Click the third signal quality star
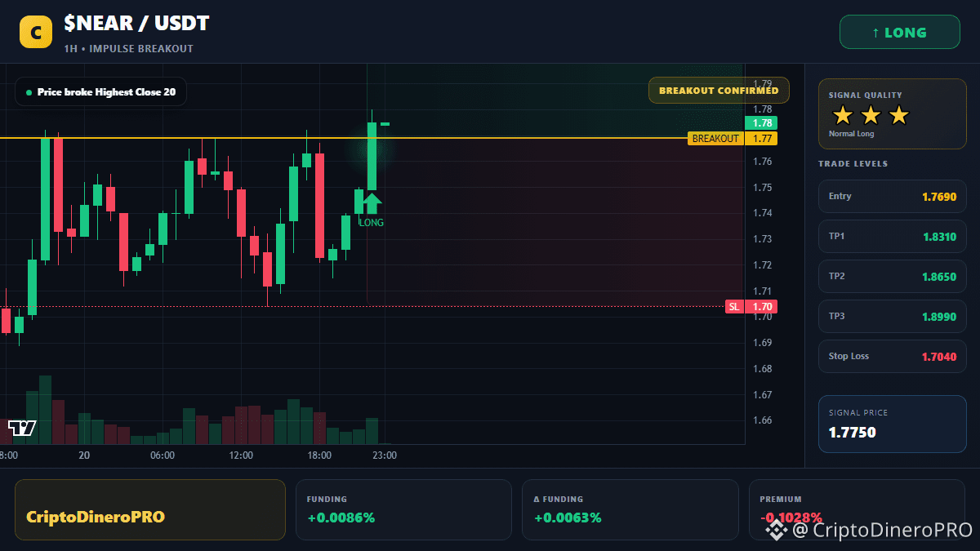Screen dimensions: 980x551 coord(898,115)
